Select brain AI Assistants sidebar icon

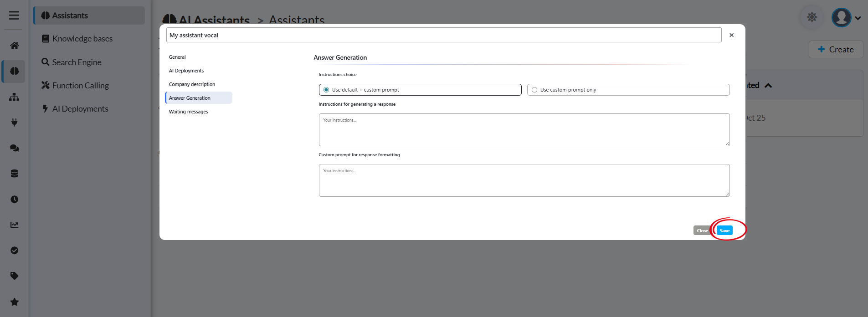pyautogui.click(x=14, y=71)
